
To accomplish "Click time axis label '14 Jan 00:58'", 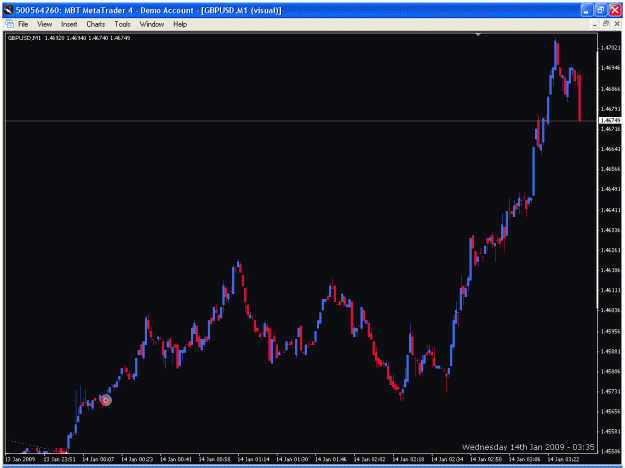I will pos(214,459).
